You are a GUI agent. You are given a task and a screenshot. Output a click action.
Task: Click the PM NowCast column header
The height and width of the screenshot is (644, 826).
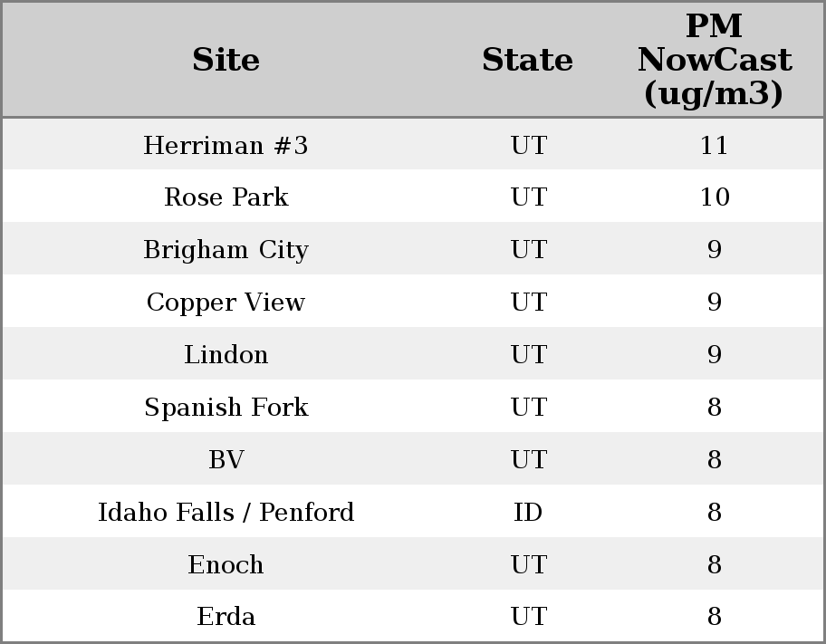coord(714,61)
